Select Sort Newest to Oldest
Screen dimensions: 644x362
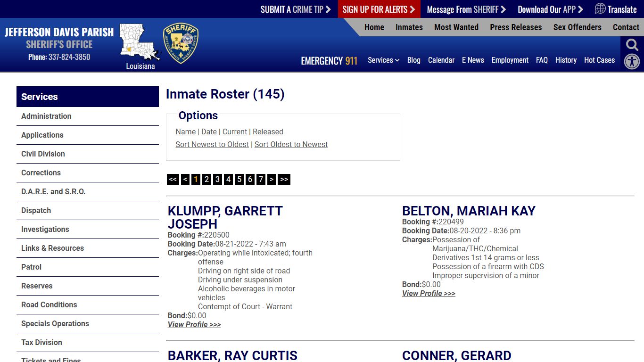coord(212,145)
